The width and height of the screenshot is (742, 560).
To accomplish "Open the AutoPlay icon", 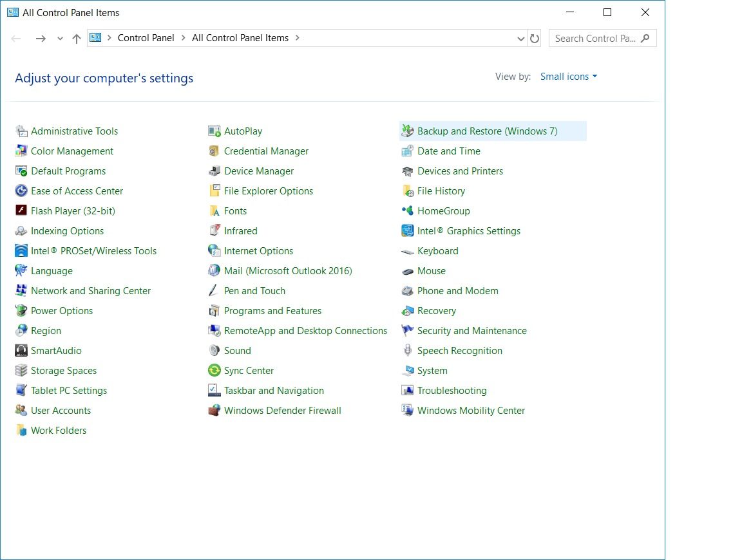I will [214, 131].
